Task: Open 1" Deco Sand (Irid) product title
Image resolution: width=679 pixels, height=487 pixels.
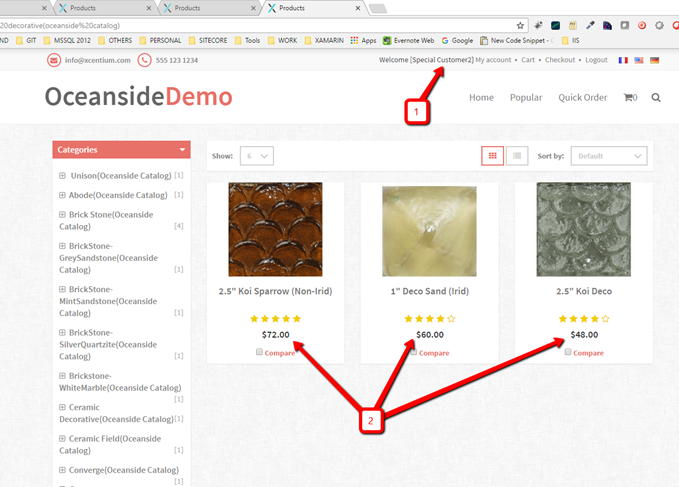Action: pos(430,291)
